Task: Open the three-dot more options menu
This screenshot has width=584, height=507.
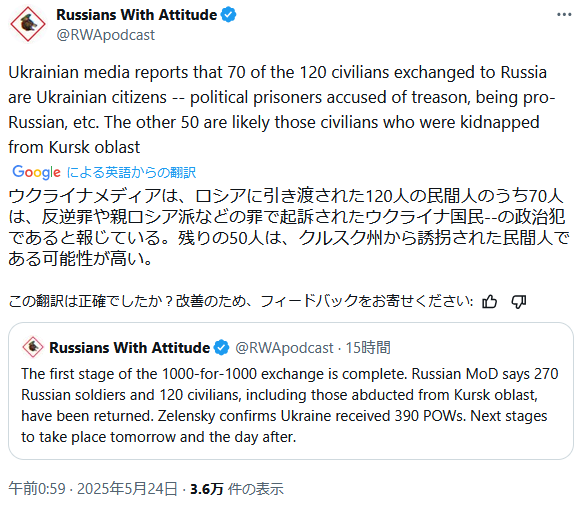Action: [x=564, y=15]
